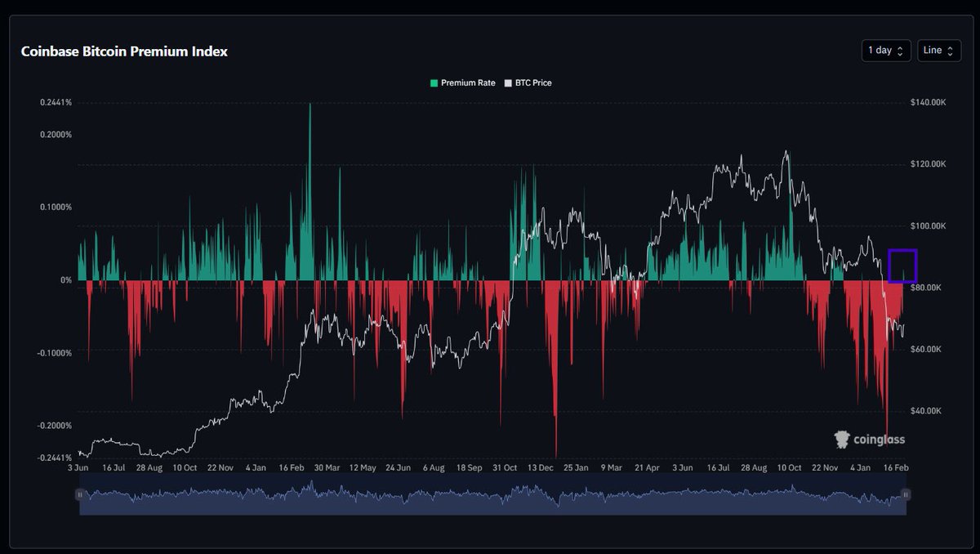Click the 21 Apr date label
The image size is (980, 554).
coord(647,468)
